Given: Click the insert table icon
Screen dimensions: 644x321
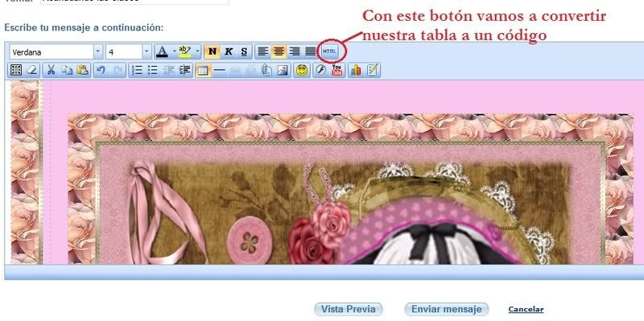Looking at the screenshot, I should click(x=203, y=70).
